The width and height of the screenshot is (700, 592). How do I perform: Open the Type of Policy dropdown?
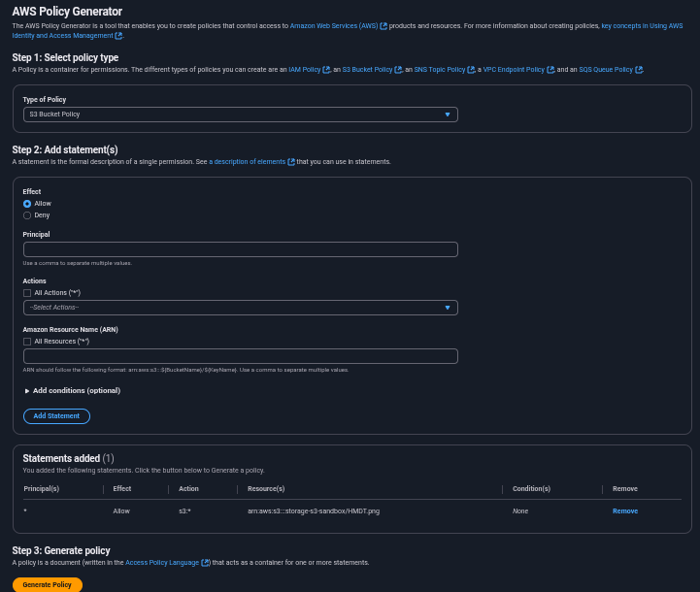[240, 115]
